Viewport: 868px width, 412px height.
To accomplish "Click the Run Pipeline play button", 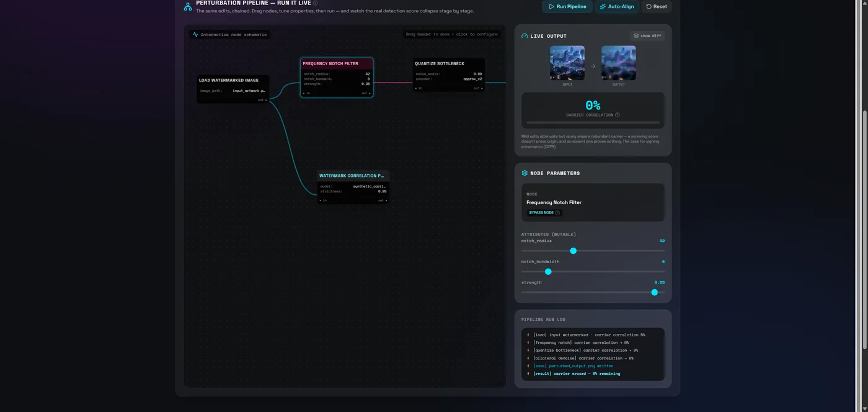I will pos(567,6).
